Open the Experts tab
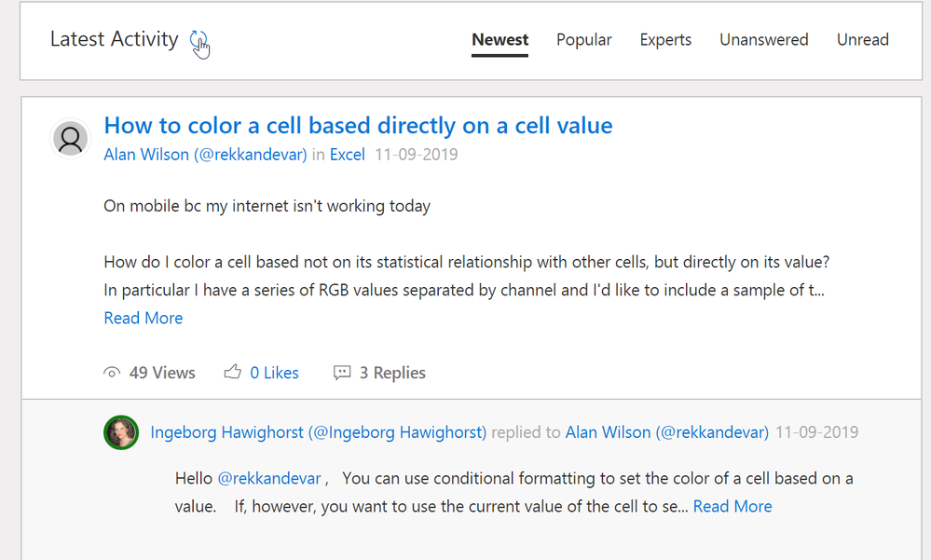This screenshot has width=931, height=560. (x=665, y=40)
